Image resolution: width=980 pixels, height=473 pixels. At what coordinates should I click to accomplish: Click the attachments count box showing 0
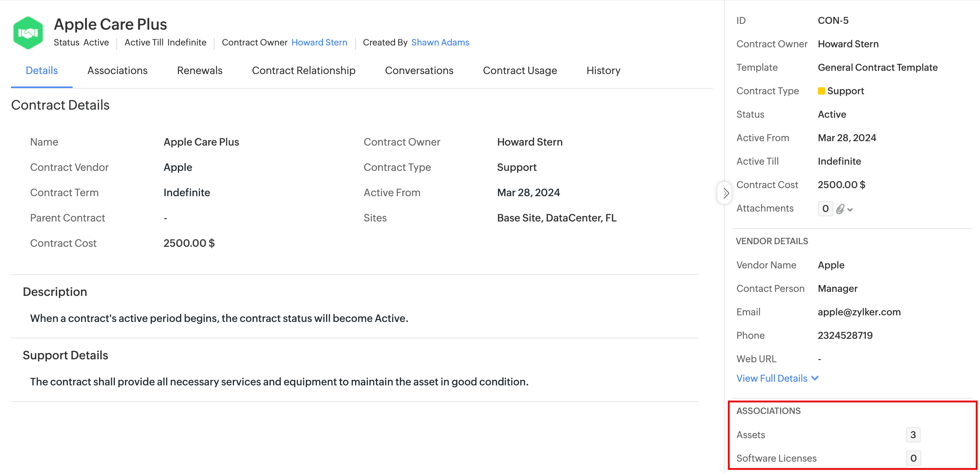pyautogui.click(x=825, y=208)
